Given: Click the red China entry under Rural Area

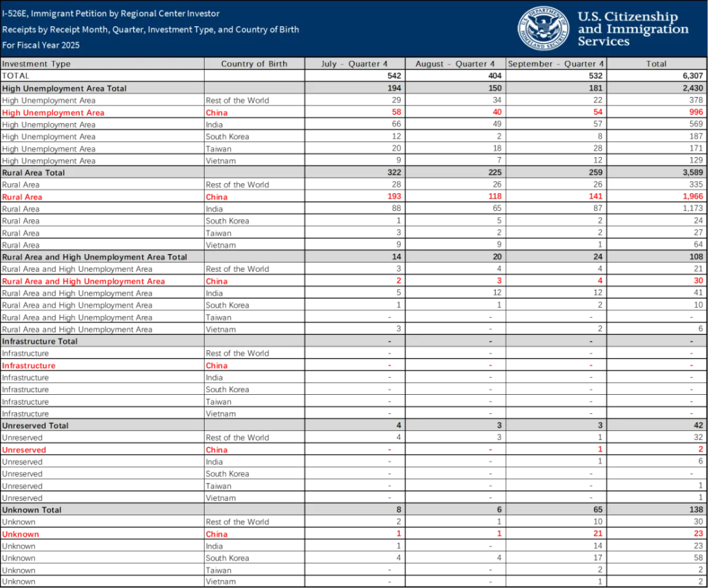Looking at the screenshot, I should pyautogui.click(x=217, y=197).
